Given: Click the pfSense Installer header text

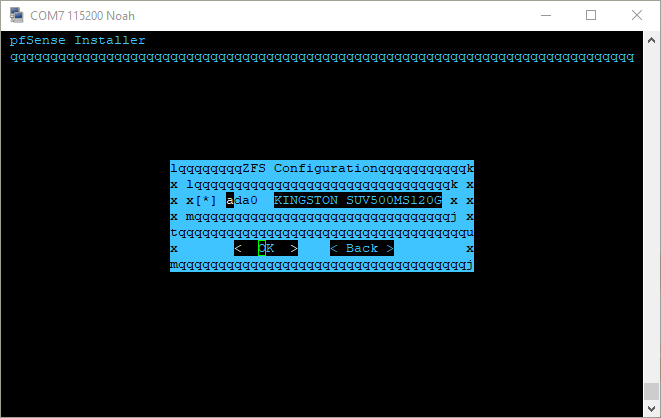Looking at the screenshot, I should pos(78,40).
